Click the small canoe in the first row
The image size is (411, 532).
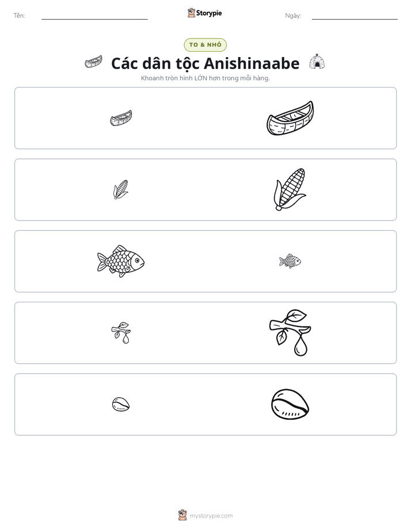click(121, 118)
